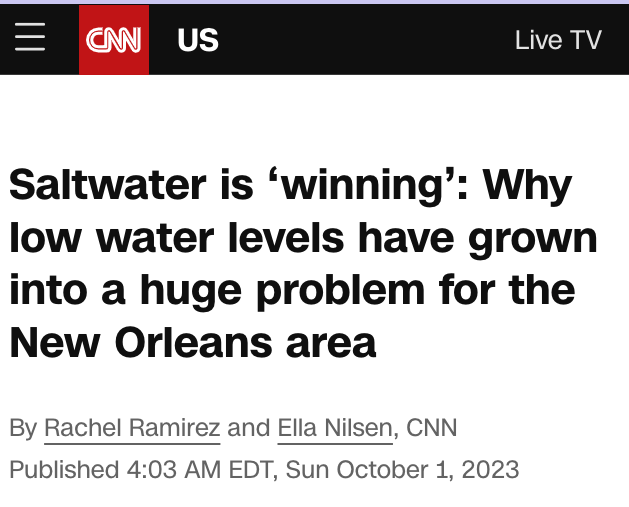629x507 pixels.
Task: Open author Ella Nilsen's profile
Action: point(334,428)
